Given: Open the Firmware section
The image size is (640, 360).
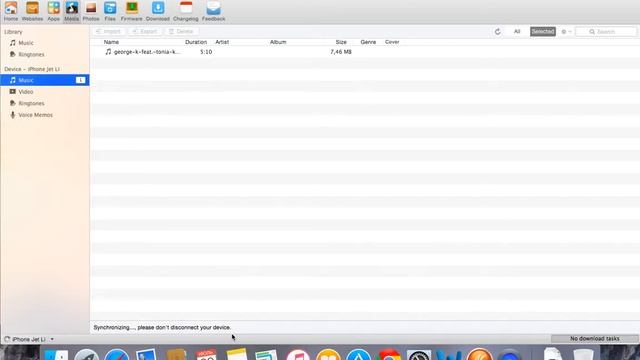Looking at the screenshot, I should pyautogui.click(x=131, y=11).
